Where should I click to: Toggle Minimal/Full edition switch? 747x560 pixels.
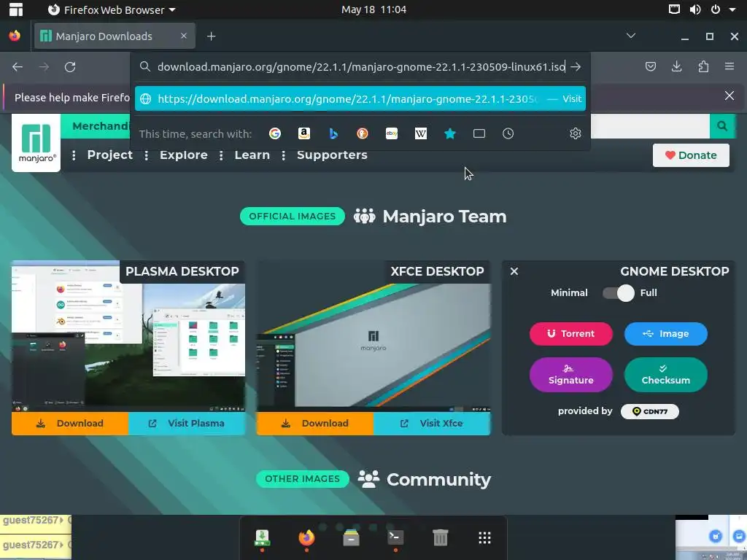coord(619,293)
